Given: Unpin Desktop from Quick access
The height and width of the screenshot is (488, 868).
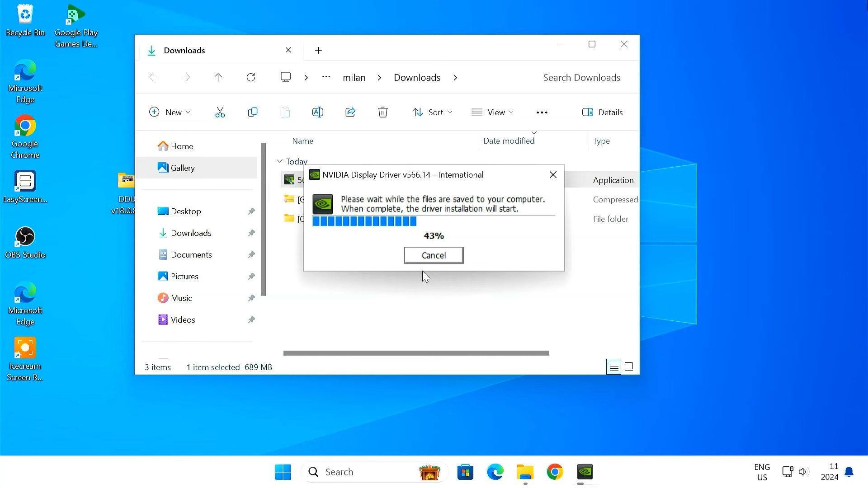Looking at the screenshot, I should [251, 211].
